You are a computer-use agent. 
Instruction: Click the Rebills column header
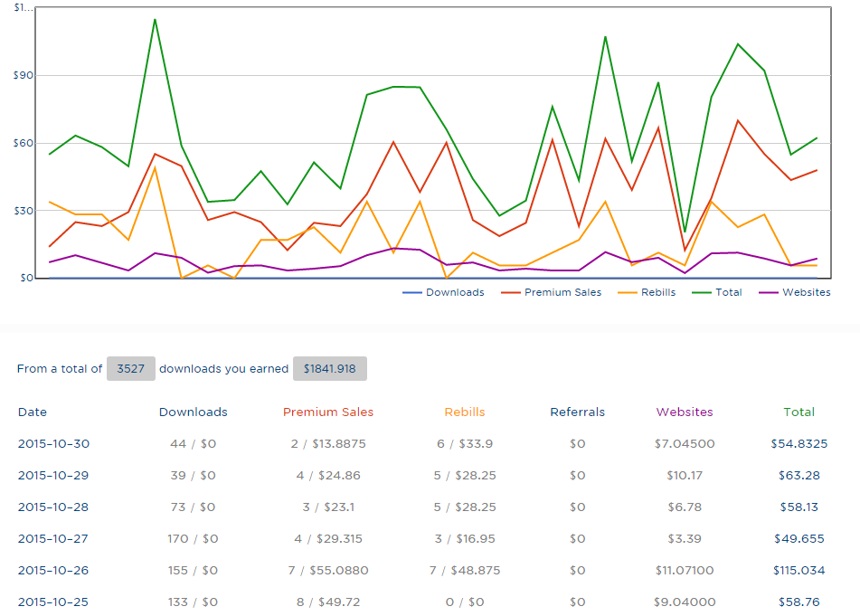coord(465,412)
